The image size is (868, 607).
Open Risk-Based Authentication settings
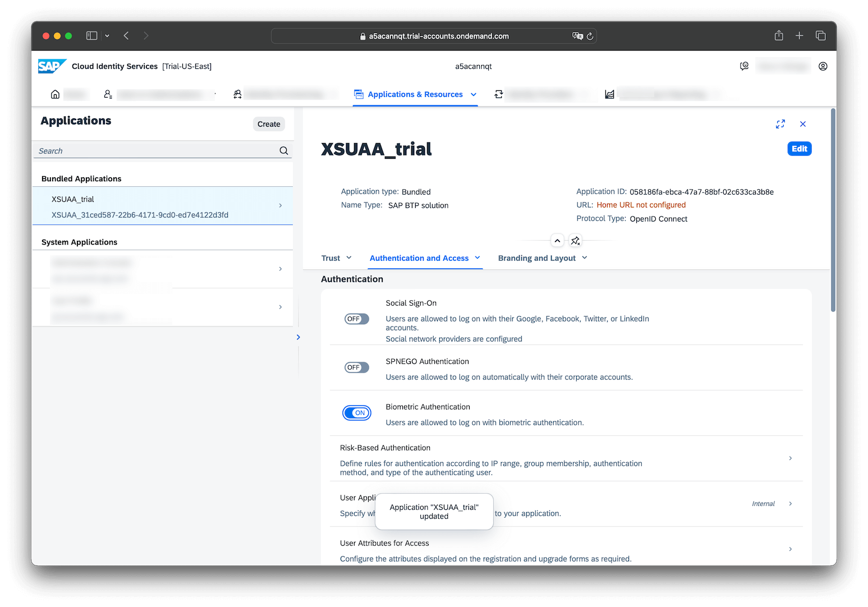point(790,458)
